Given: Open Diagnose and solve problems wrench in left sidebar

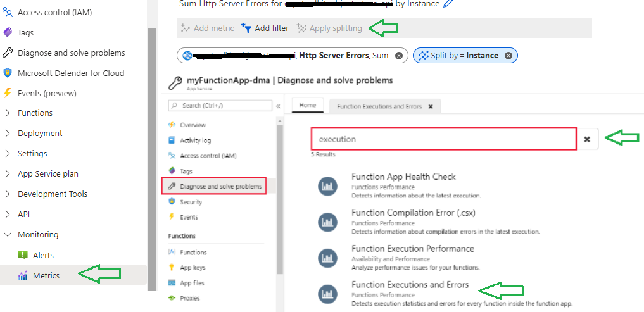Looking at the screenshot, I should tap(8, 53).
